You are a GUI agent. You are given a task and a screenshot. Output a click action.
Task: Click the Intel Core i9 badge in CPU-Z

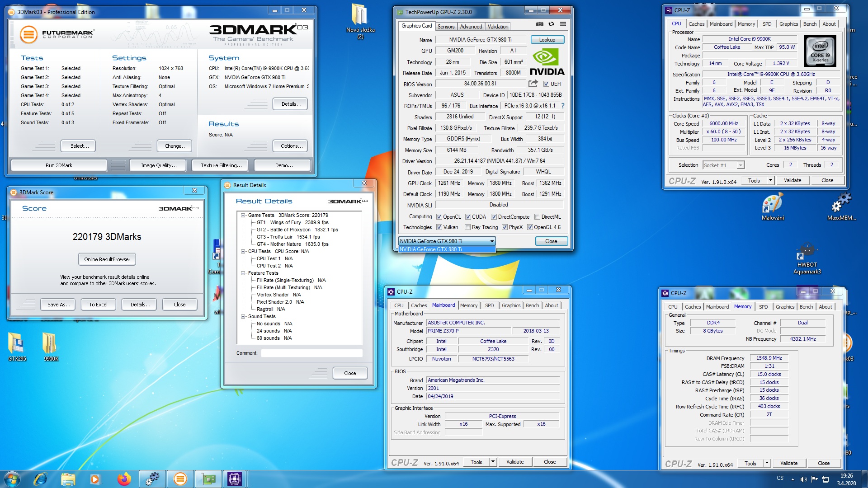[x=820, y=52]
